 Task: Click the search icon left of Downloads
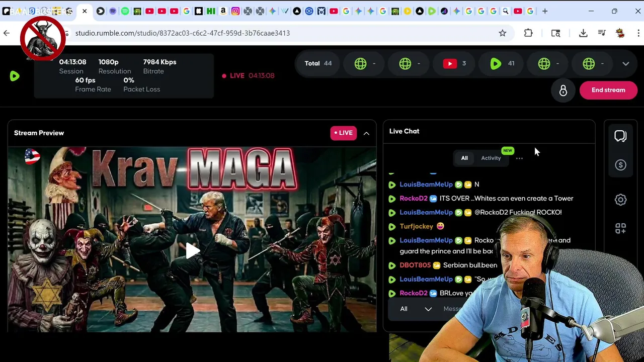(555, 33)
